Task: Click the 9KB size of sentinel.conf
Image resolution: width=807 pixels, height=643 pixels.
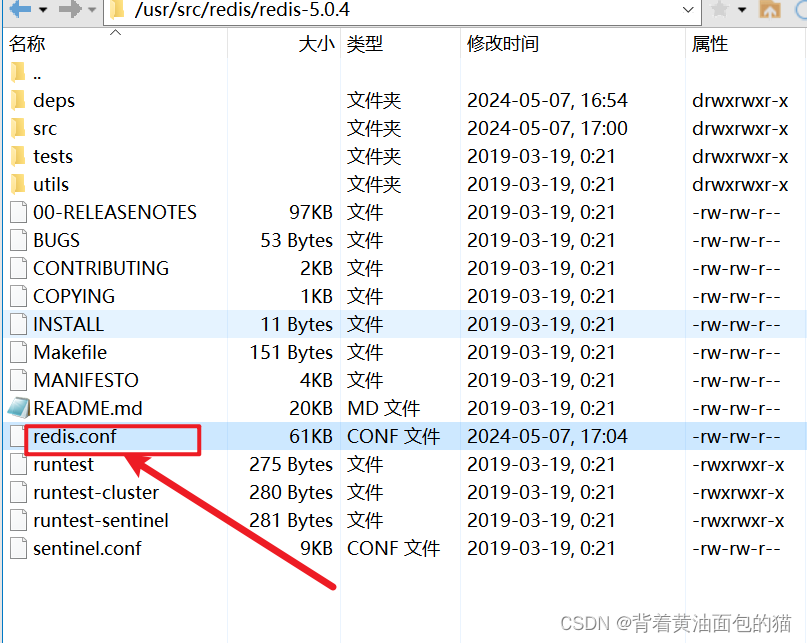Action: [317, 548]
